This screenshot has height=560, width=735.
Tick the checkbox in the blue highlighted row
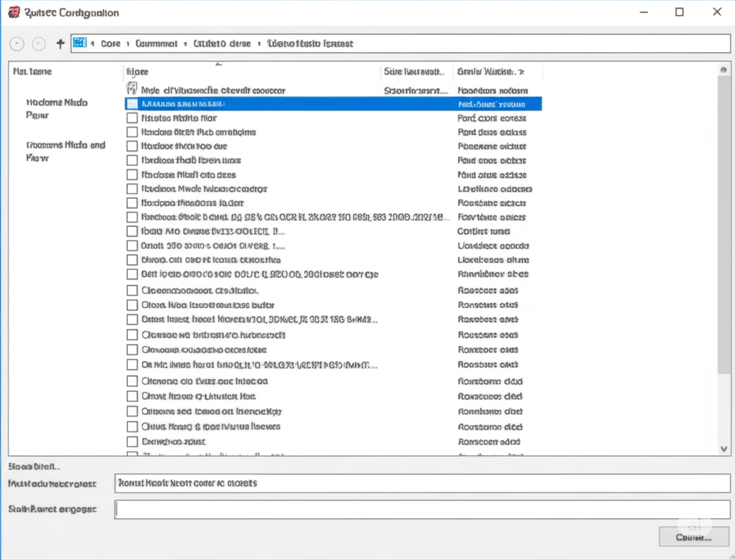pos(132,104)
